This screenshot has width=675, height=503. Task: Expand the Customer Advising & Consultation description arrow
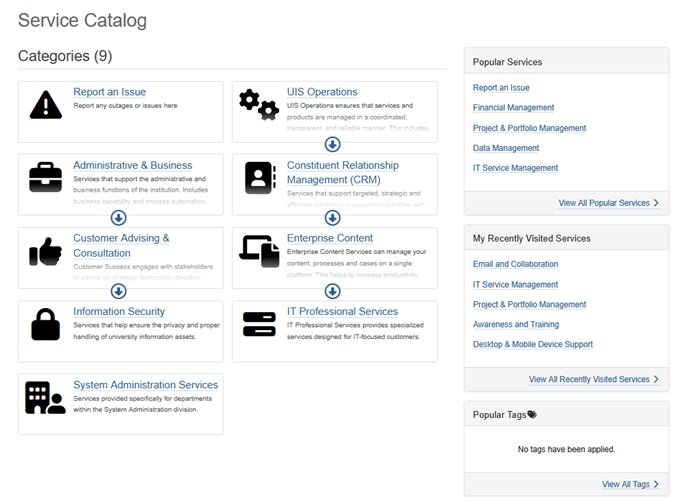point(118,291)
